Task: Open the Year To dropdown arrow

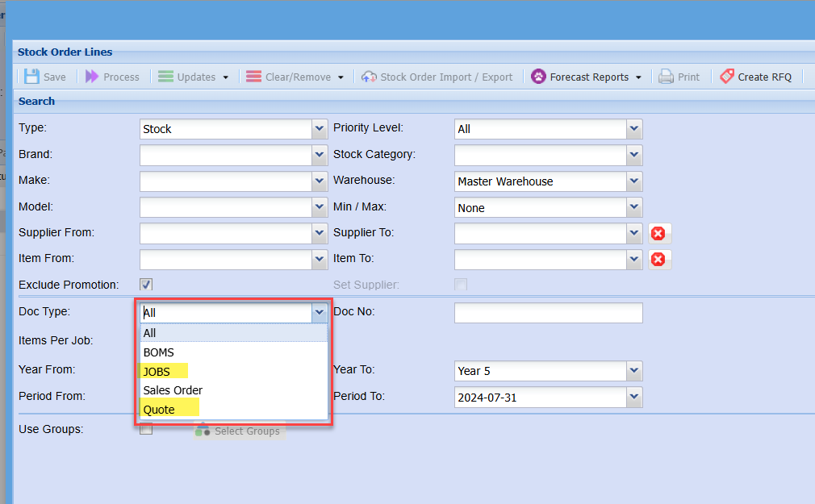Action: [634, 371]
